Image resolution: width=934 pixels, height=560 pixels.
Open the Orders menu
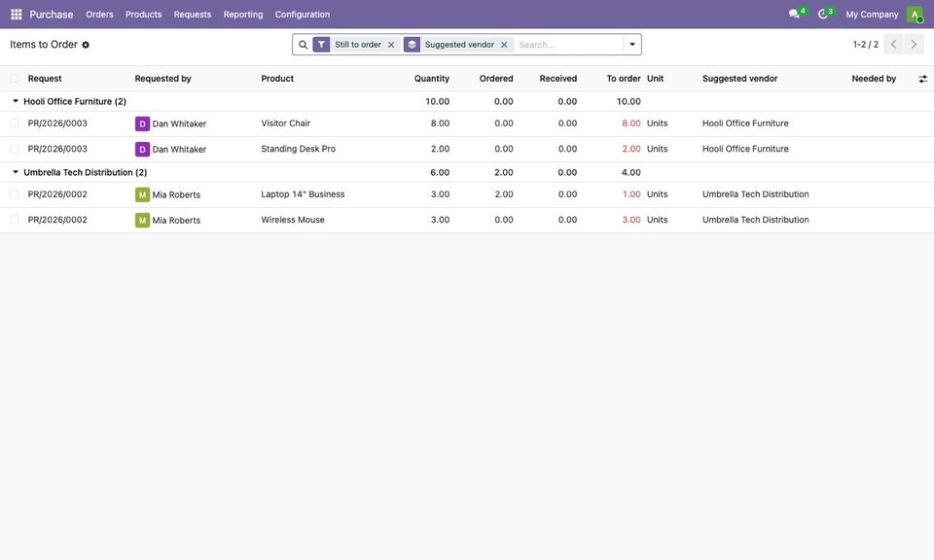[99, 15]
